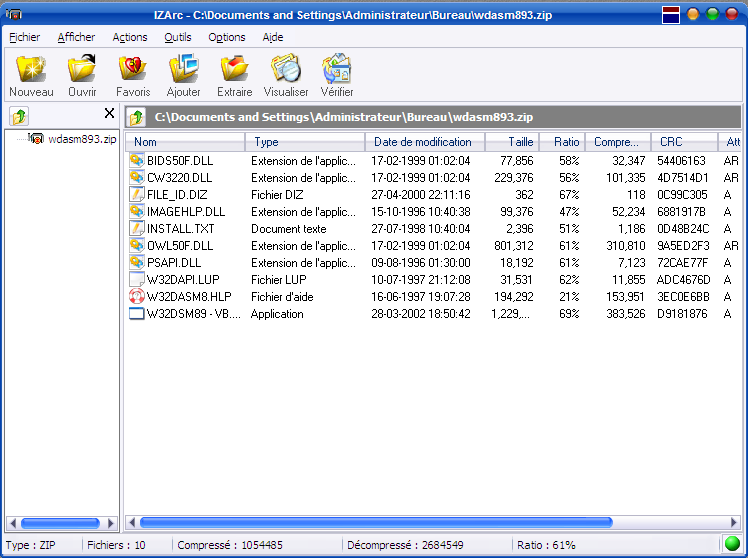Click the up-folder icon beside the archive path
The height and width of the screenshot is (558, 748).
(136, 117)
